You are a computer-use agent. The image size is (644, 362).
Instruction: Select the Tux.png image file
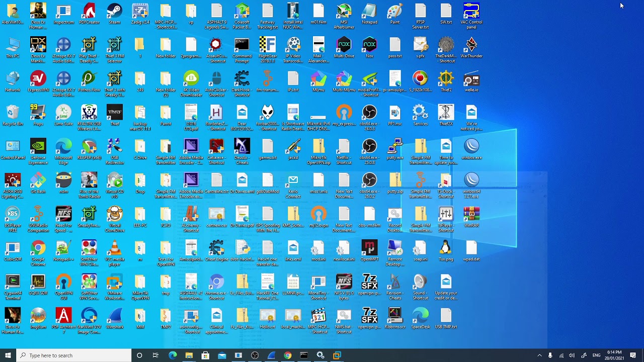pyautogui.click(x=446, y=251)
